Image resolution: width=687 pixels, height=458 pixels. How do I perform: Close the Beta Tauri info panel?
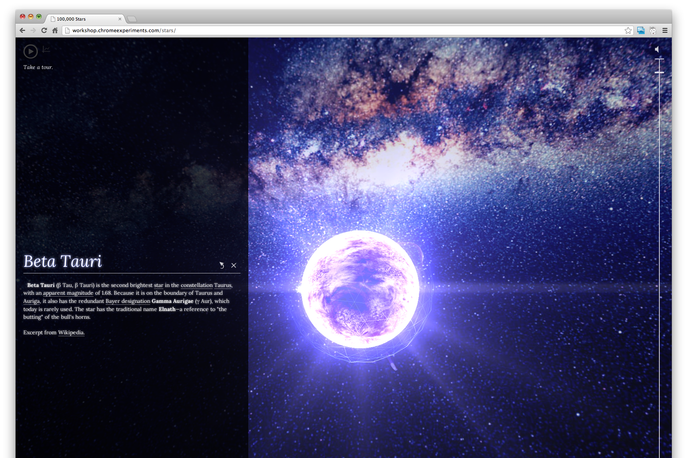(234, 265)
